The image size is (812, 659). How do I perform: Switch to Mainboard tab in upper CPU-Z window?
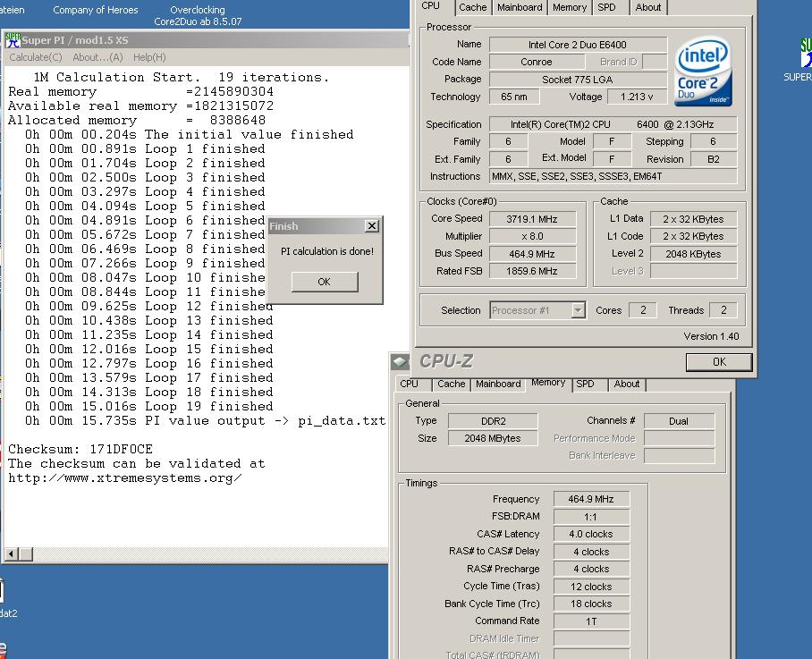tap(520, 7)
